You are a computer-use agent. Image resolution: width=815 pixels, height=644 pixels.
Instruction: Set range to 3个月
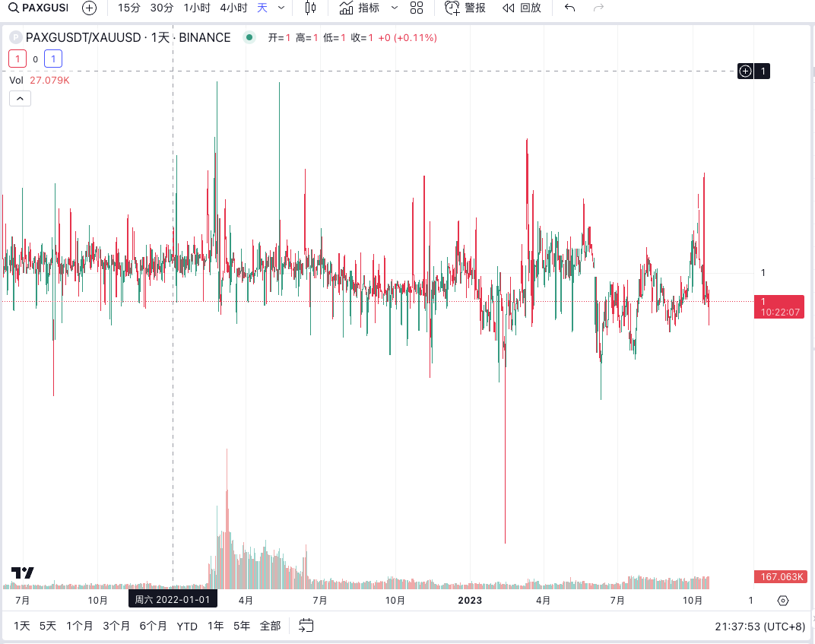click(116, 626)
